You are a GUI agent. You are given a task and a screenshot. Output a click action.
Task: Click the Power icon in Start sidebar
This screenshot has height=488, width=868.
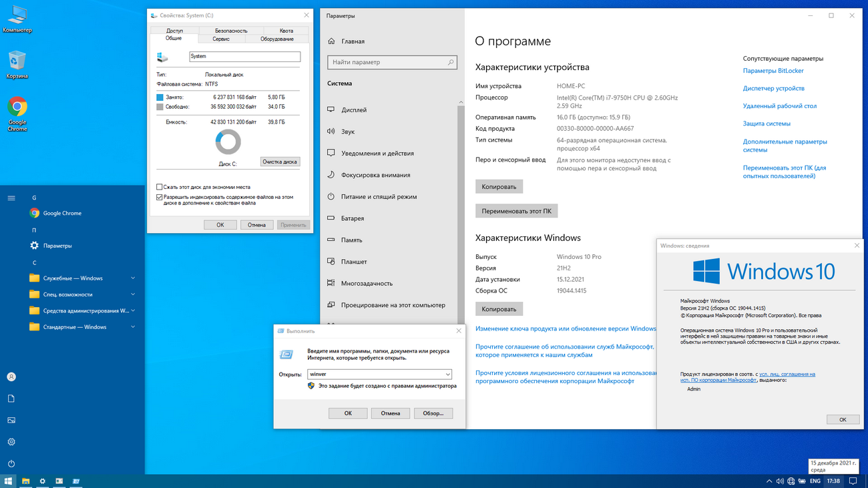click(x=11, y=463)
